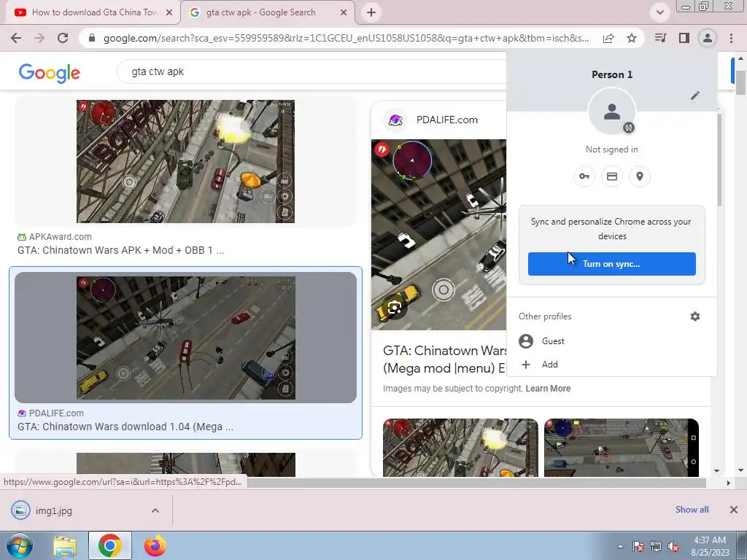
Task: Click the muted volume tray icon
Action: point(673,546)
